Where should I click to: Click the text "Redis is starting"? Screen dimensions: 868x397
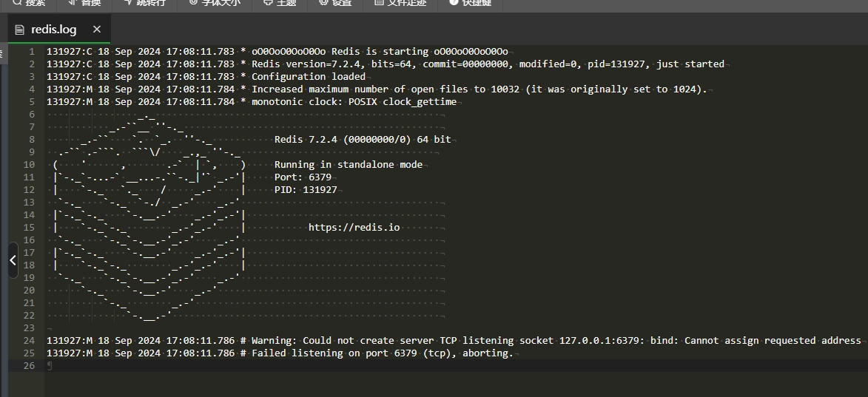tap(380, 52)
